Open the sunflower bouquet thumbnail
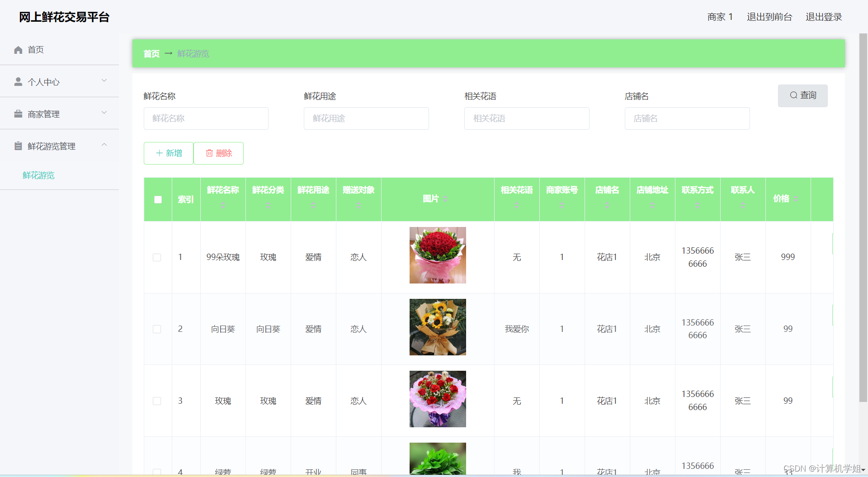 coord(438,327)
